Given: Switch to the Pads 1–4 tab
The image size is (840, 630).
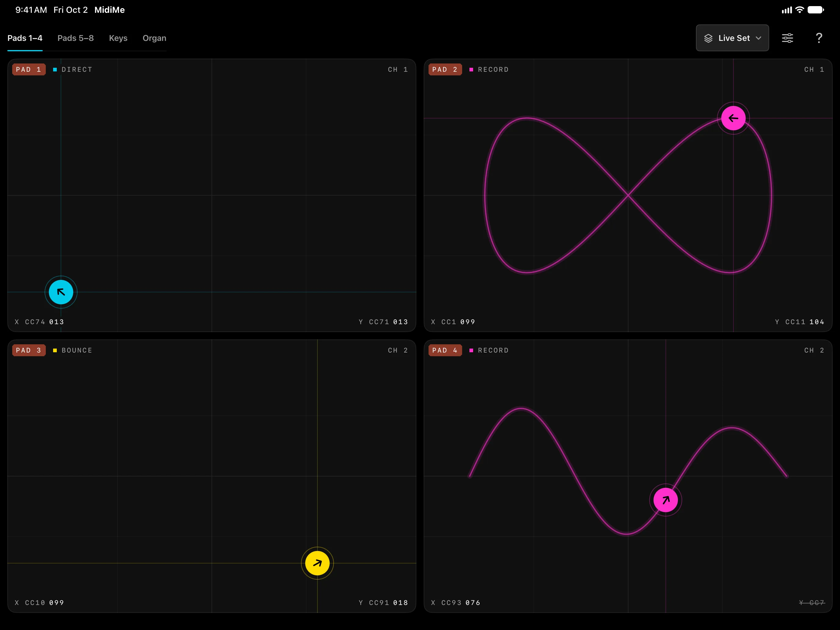Looking at the screenshot, I should point(25,38).
